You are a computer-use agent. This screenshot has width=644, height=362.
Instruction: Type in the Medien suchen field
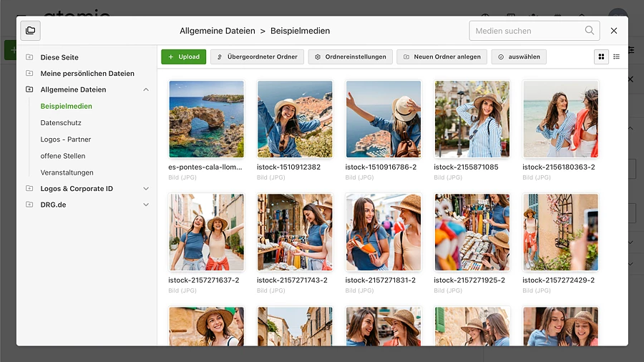click(526, 31)
